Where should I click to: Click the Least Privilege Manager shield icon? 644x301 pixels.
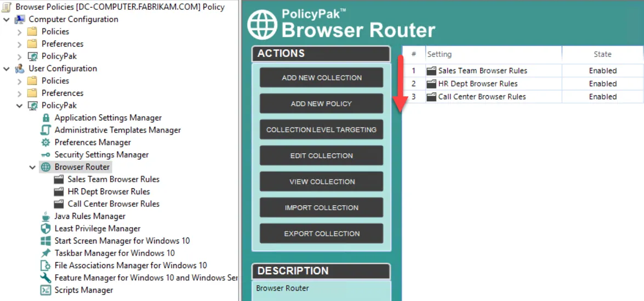[x=45, y=228]
